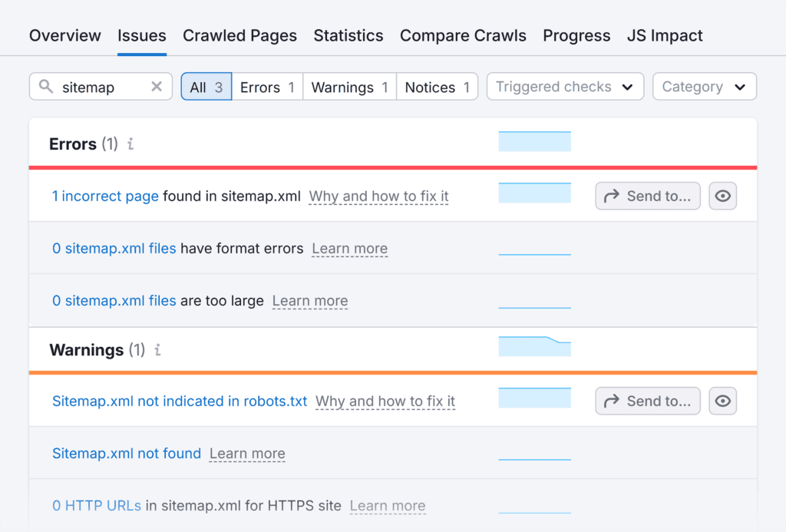Open the Triggered checks dropdown
This screenshot has height=532, width=786.
pyautogui.click(x=565, y=87)
